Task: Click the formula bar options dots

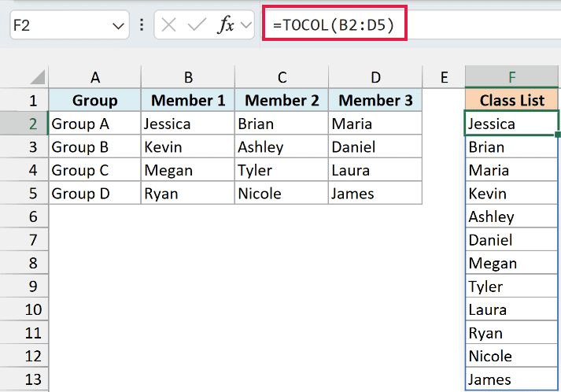Action: tap(142, 25)
